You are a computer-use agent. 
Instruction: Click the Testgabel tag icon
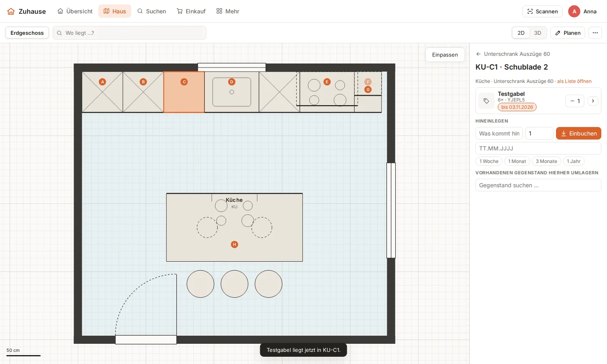[x=486, y=101]
